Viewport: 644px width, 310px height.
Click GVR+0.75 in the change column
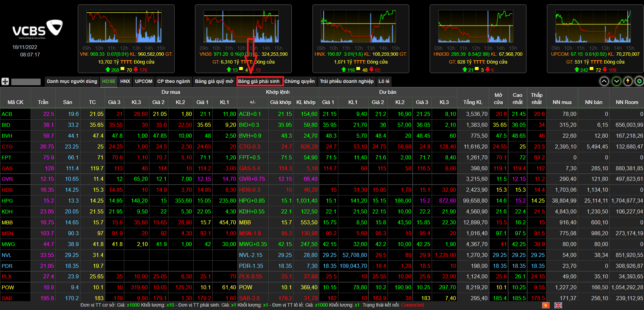(x=252, y=179)
